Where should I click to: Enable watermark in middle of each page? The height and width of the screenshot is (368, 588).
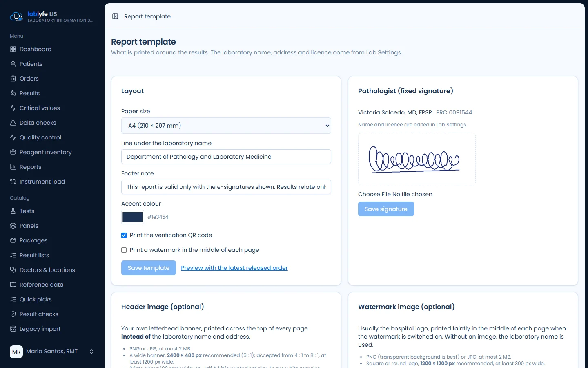point(124,250)
